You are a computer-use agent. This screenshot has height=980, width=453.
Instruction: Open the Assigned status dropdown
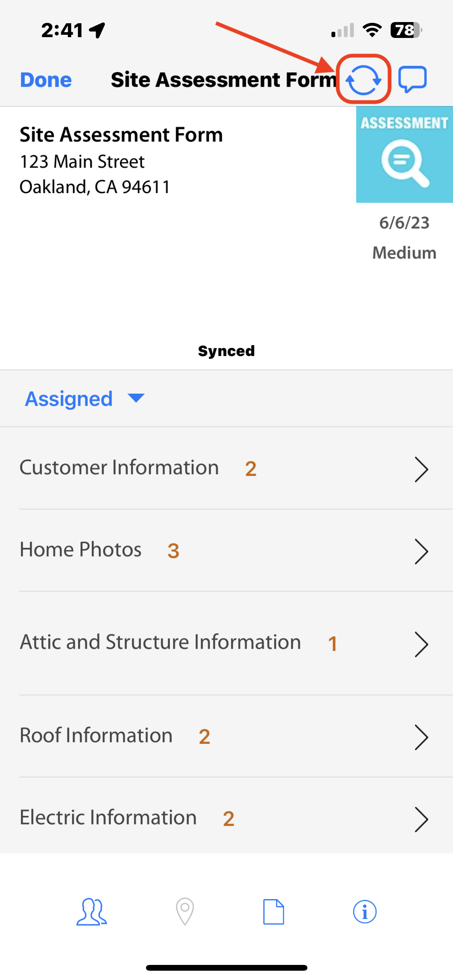coord(84,399)
